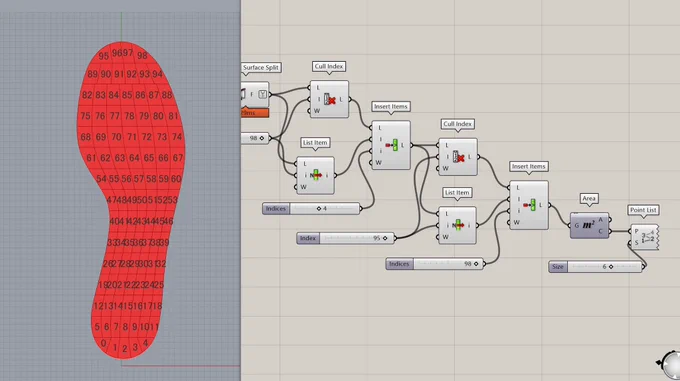This screenshot has height=381, width=680.
Task: Click sole panel number 0 at heel
Action: pos(103,343)
